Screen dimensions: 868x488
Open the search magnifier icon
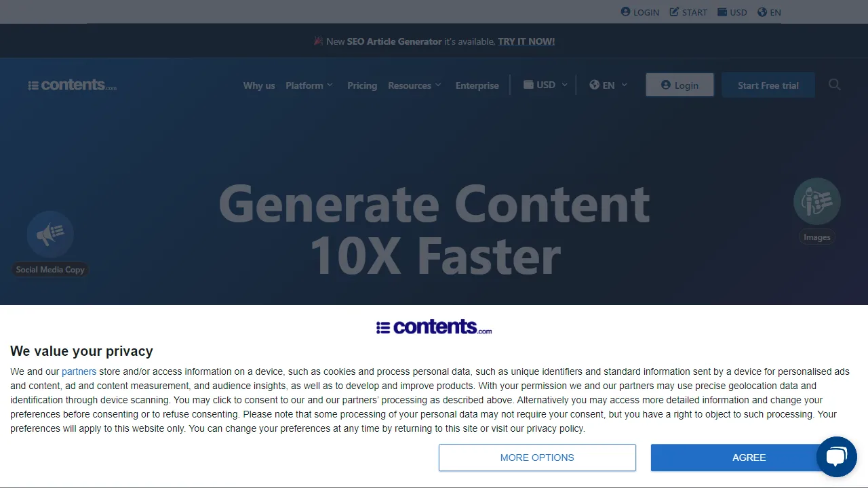click(x=835, y=85)
